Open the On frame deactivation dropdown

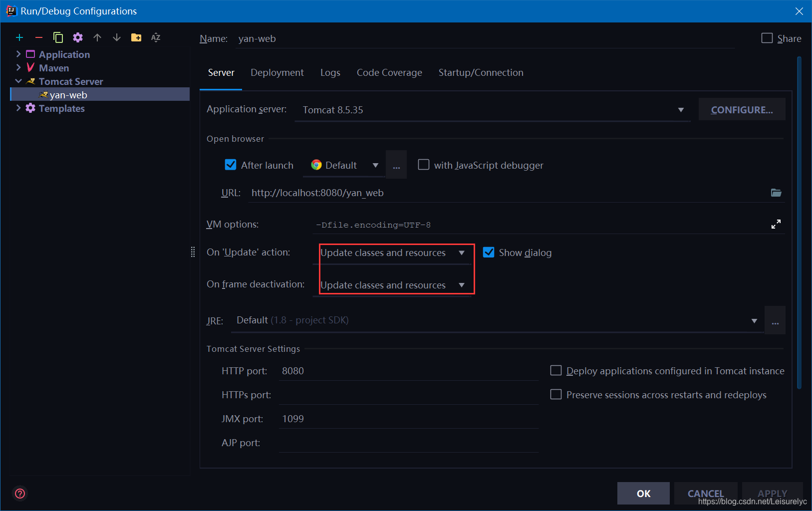point(392,285)
